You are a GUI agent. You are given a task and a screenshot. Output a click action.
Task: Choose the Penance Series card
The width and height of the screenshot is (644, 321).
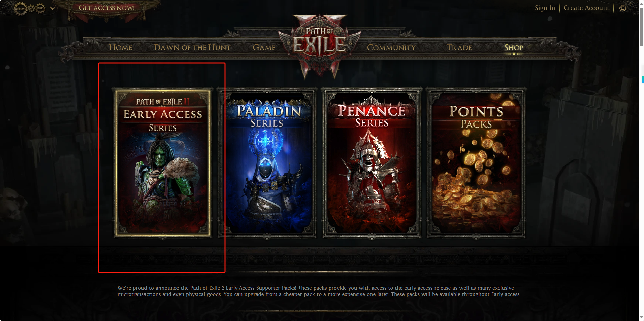point(372,163)
